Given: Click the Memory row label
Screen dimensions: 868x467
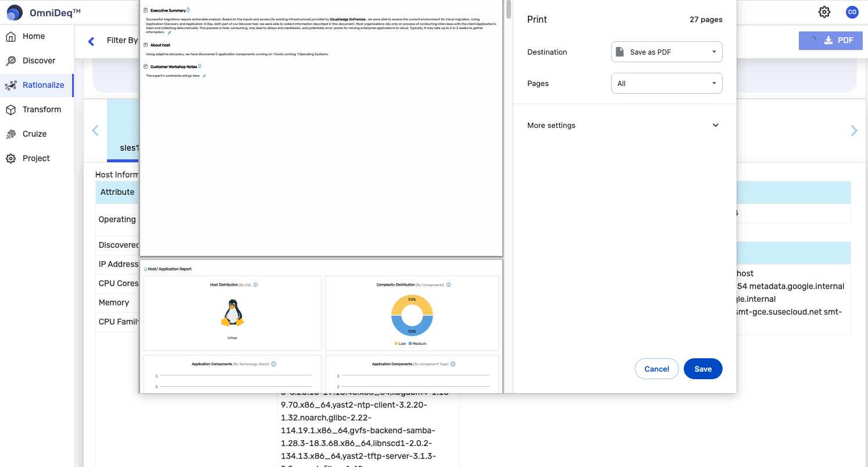Looking at the screenshot, I should click(114, 302).
